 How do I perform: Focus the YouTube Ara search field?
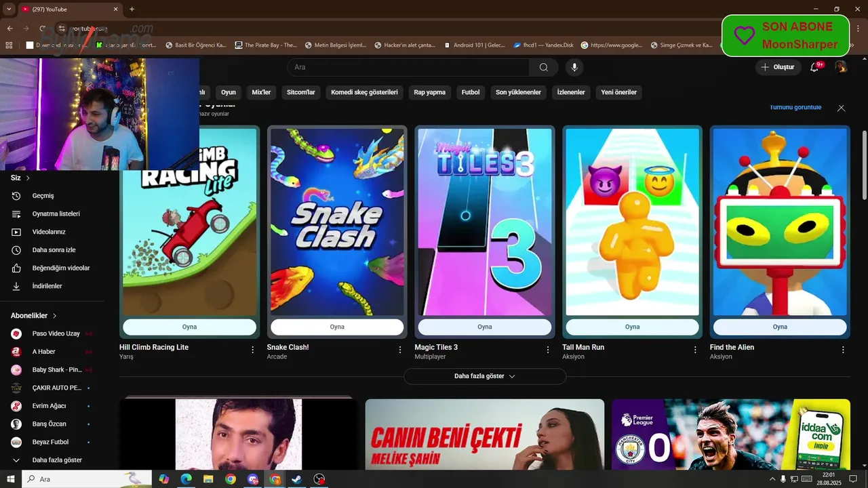pos(408,67)
